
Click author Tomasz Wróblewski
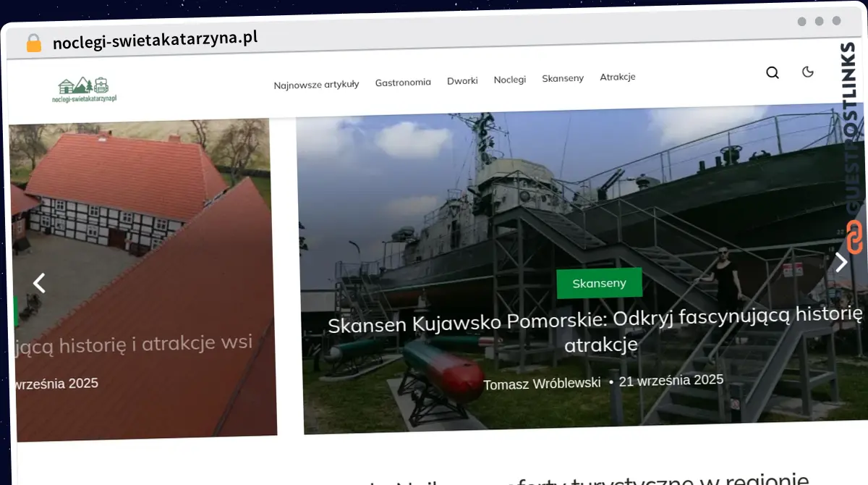[542, 383]
